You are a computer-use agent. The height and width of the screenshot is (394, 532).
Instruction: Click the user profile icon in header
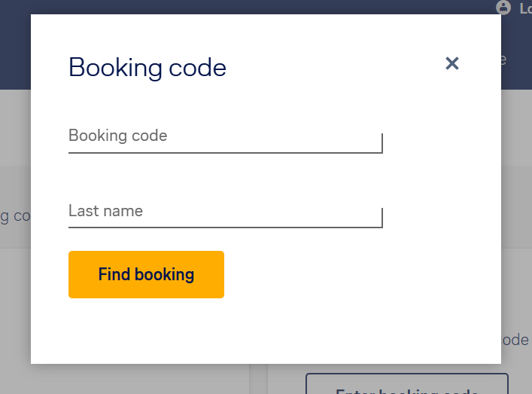tap(503, 7)
